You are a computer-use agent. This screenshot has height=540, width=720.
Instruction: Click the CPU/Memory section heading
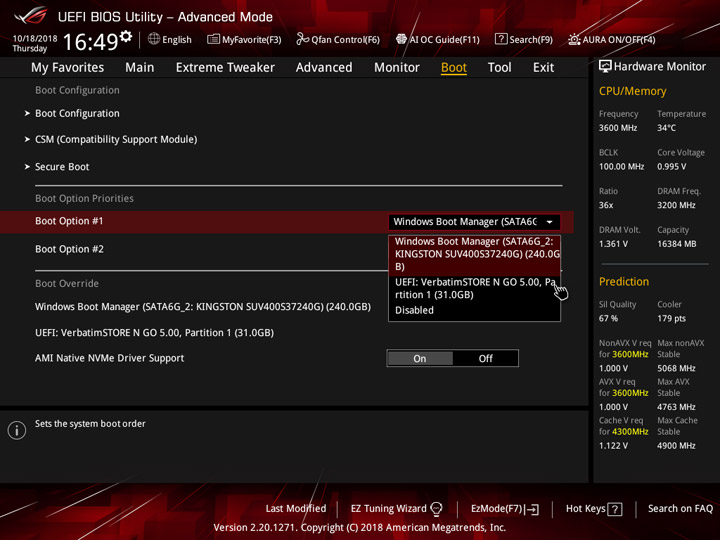pyautogui.click(x=632, y=91)
